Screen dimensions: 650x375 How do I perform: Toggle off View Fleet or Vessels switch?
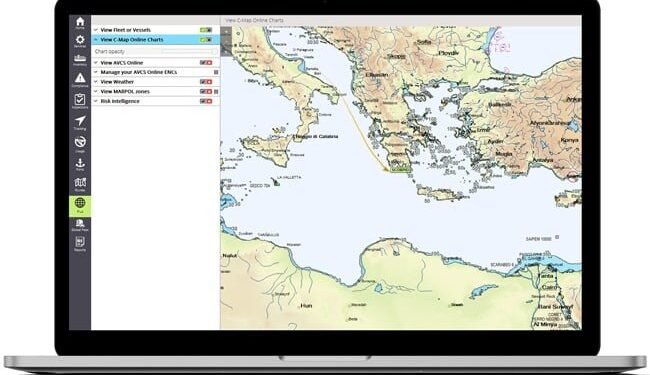tap(206, 30)
